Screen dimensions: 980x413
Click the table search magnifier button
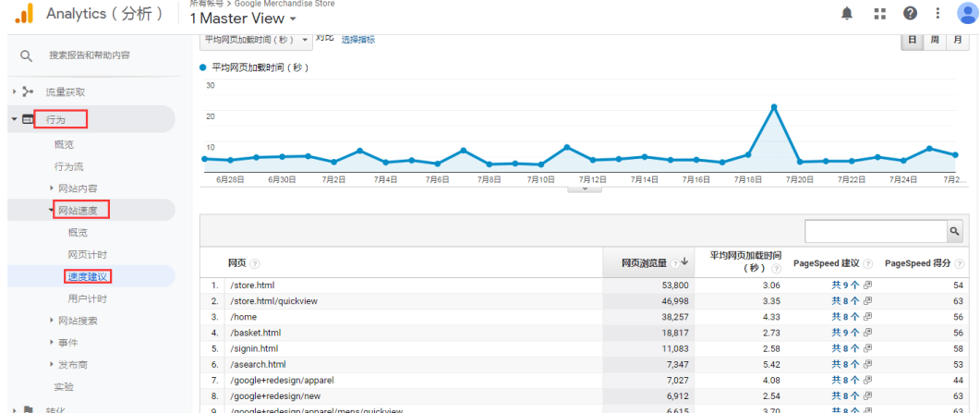coord(954,231)
